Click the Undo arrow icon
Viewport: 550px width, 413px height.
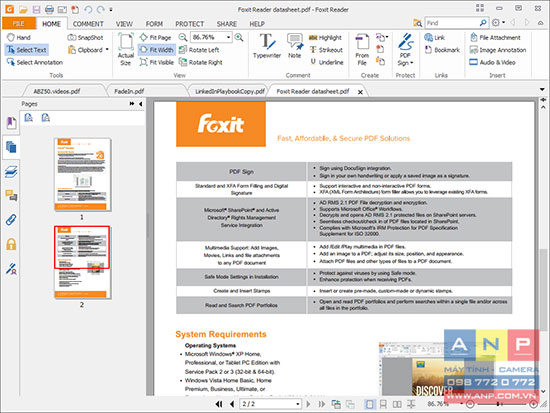point(88,9)
